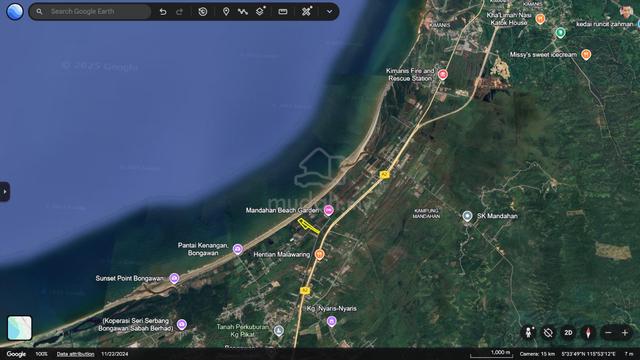Select the Pantai Kenangan Bongawan marker

238,249
